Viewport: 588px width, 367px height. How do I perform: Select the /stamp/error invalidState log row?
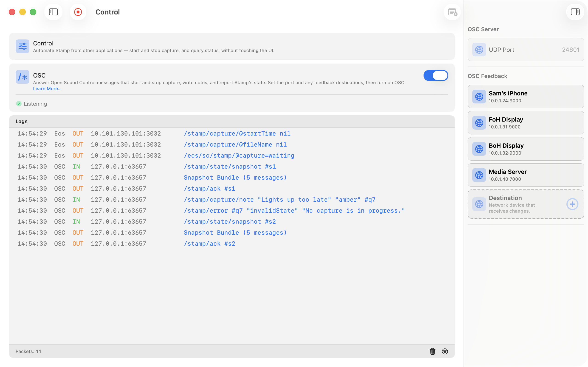point(232,210)
